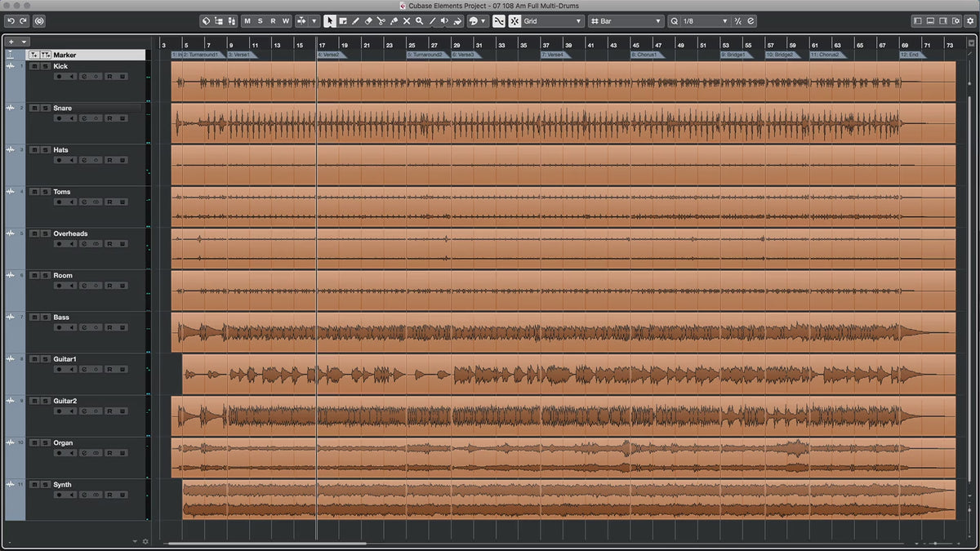The height and width of the screenshot is (551, 980).
Task: Select the Scissors split tool
Action: point(381,21)
